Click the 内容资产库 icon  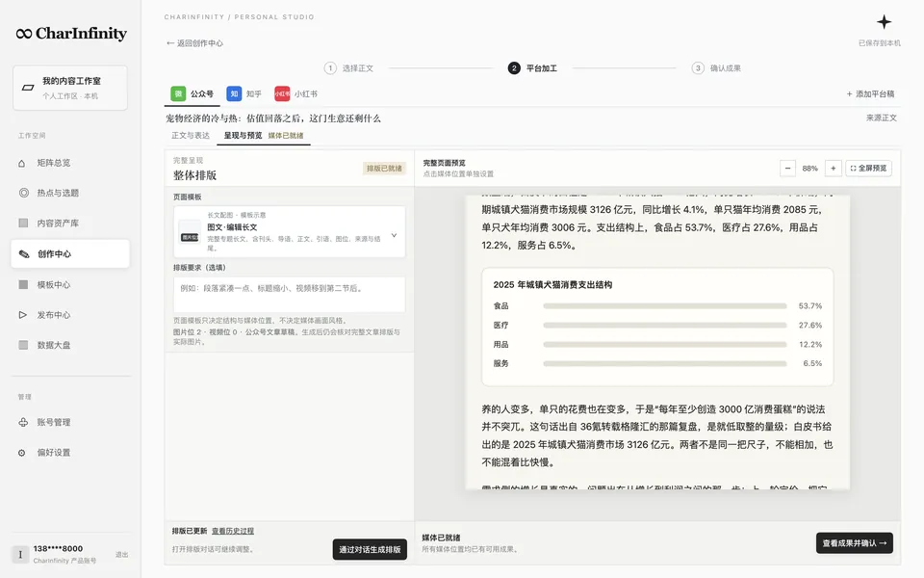[23, 223]
